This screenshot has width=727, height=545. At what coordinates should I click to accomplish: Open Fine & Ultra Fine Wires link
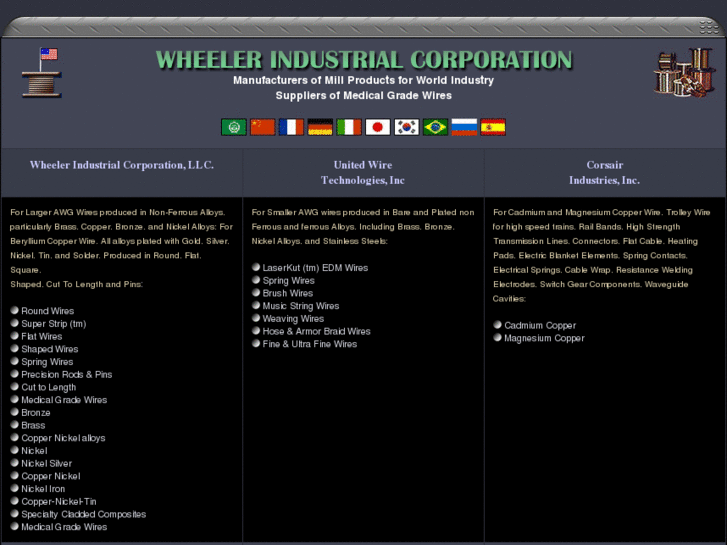[310, 344]
